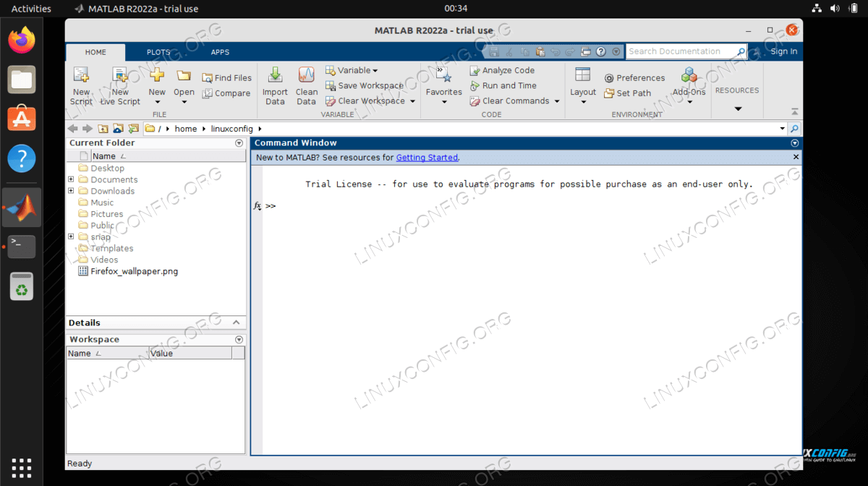The width and height of the screenshot is (868, 486).
Task: Expand the snap folder
Action: coord(71,236)
